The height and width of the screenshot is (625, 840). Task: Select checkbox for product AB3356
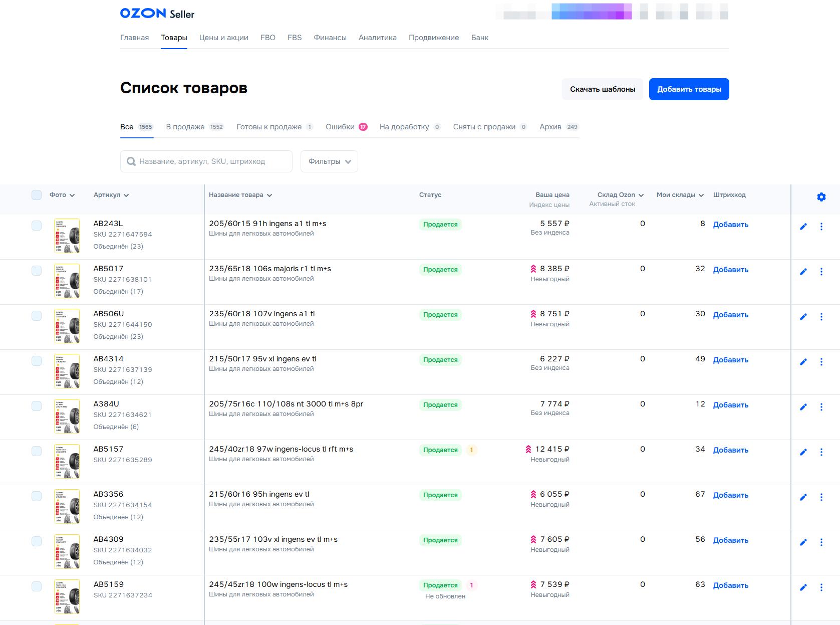point(37,496)
